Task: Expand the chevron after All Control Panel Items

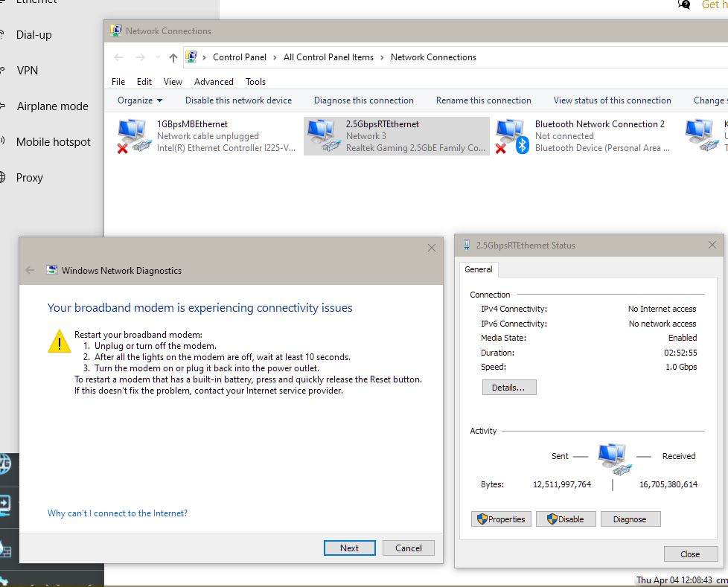Action: [x=382, y=57]
